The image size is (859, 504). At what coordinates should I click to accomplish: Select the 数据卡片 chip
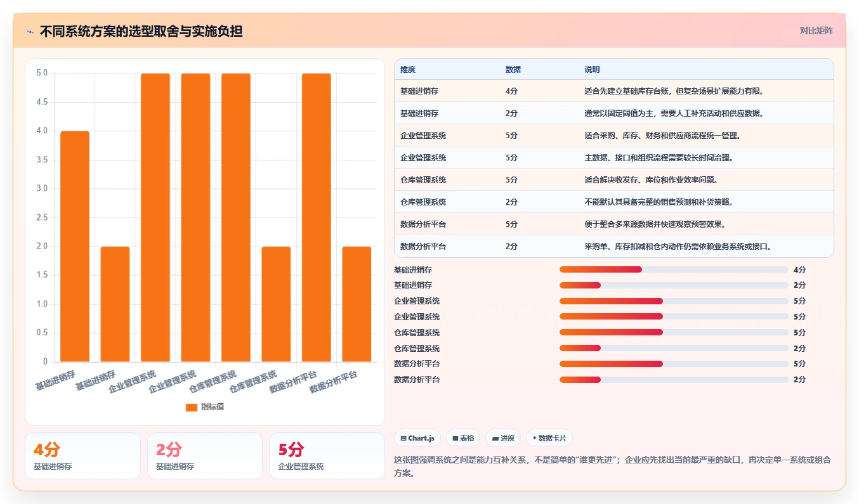[x=549, y=438]
